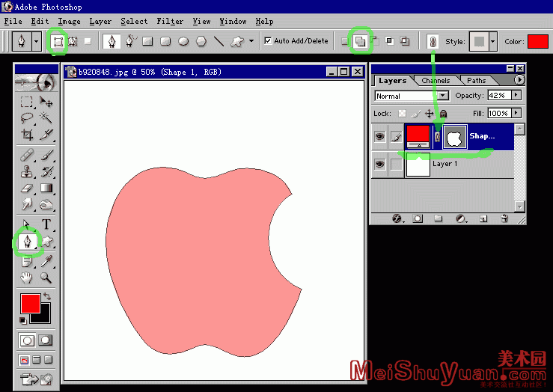This screenshot has width=553, height=392.
Task: Open Layers palette flyout menu
Action: pos(519,80)
